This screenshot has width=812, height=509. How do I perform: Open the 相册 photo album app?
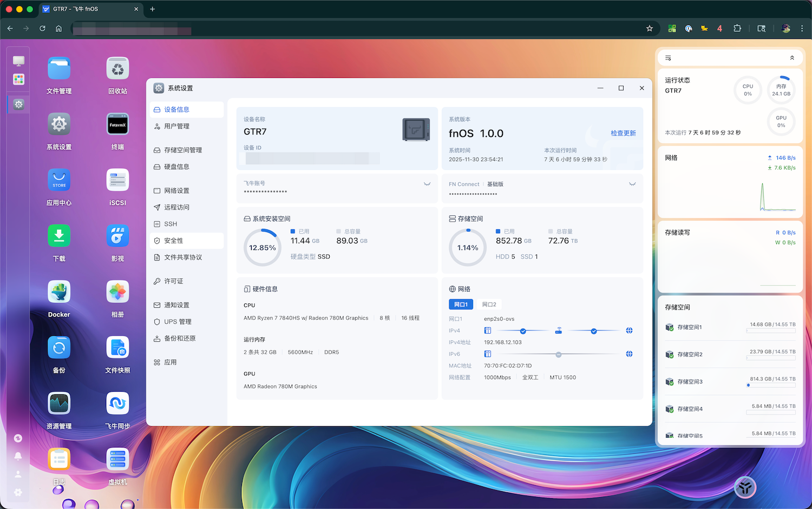click(x=117, y=292)
